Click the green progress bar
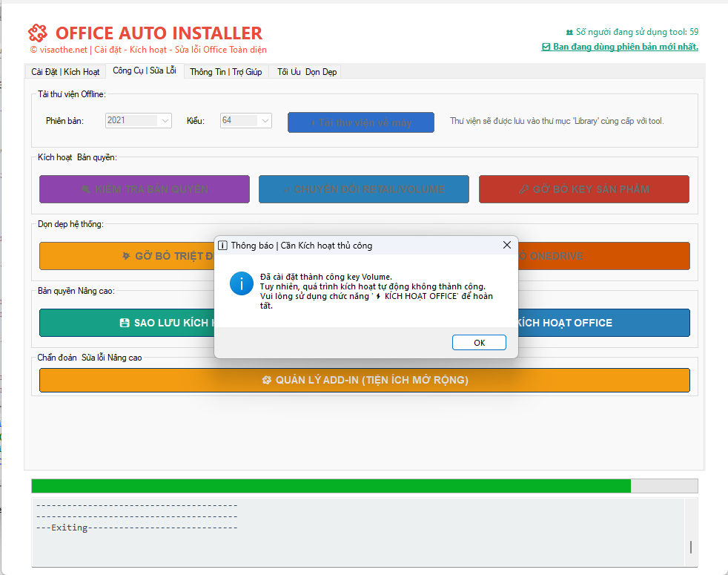 pyautogui.click(x=331, y=486)
